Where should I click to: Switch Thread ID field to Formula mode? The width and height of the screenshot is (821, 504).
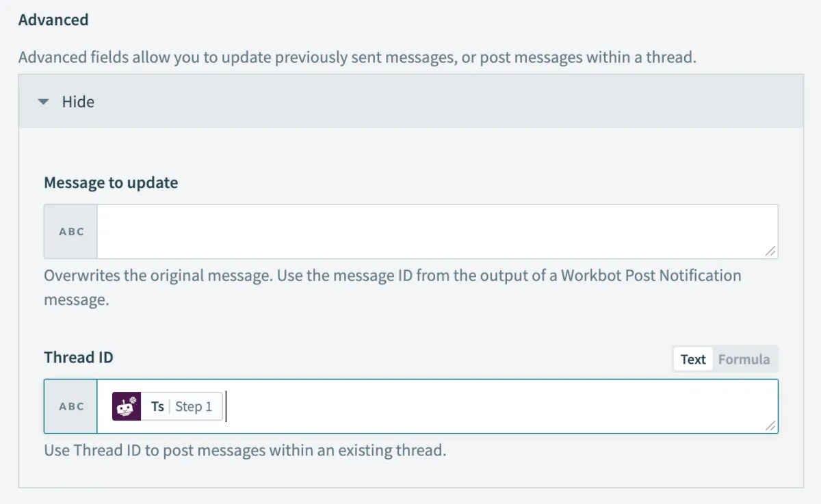click(x=744, y=359)
